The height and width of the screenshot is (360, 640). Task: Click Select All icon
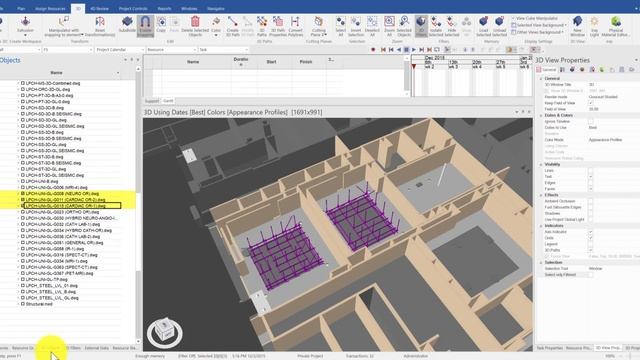pos(340,22)
